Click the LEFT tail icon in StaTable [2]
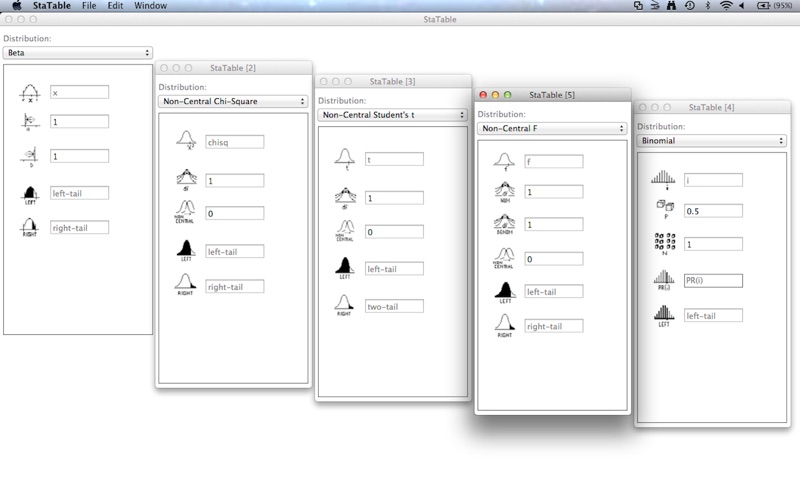This screenshot has width=800, height=500. coord(186,251)
